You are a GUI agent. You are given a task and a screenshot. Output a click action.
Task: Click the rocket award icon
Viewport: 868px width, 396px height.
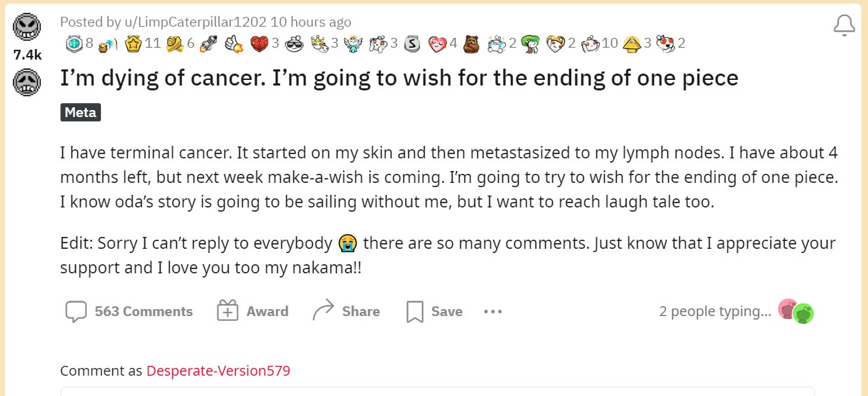(x=207, y=43)
